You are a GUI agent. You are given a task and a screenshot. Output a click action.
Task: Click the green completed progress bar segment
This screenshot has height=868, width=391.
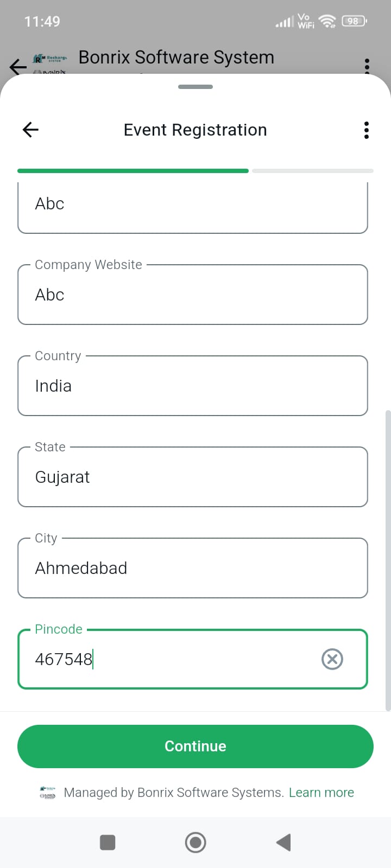133,171
